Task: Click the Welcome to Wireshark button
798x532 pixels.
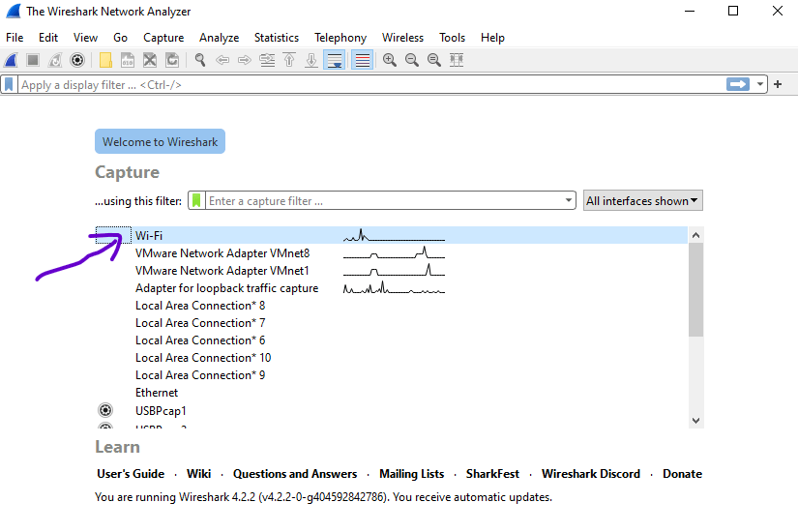Action: 160,141
